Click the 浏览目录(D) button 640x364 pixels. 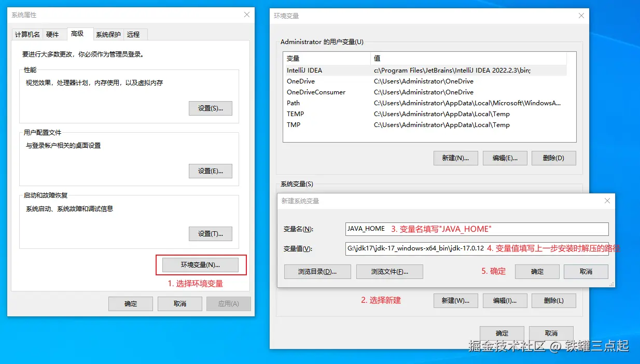coord(317,271)
